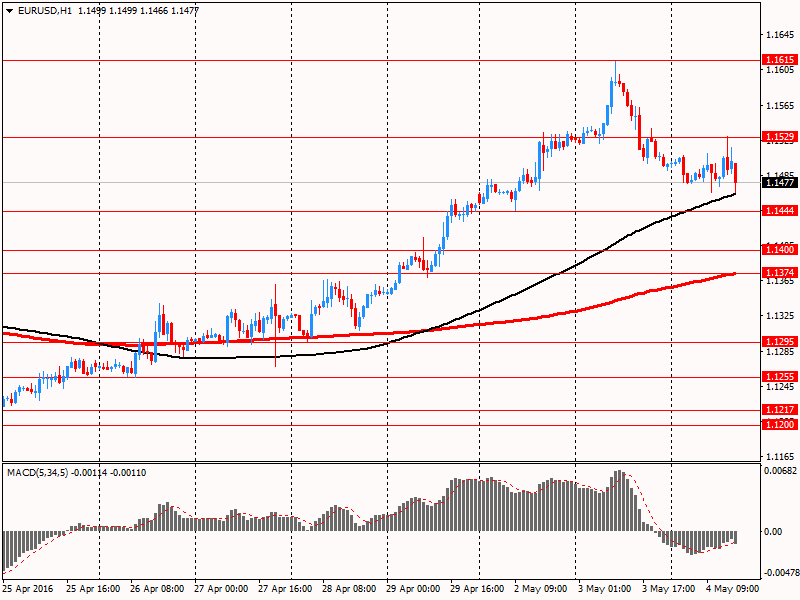
Task: Select the 3 May 17:00 time label
Action: pos(668,589)
